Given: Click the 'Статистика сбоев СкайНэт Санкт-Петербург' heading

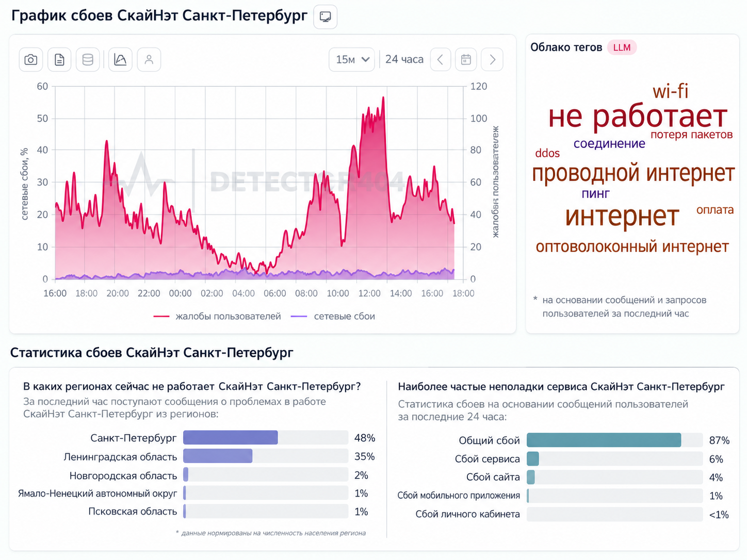Looking at the screenshot, I should [152, 353].
